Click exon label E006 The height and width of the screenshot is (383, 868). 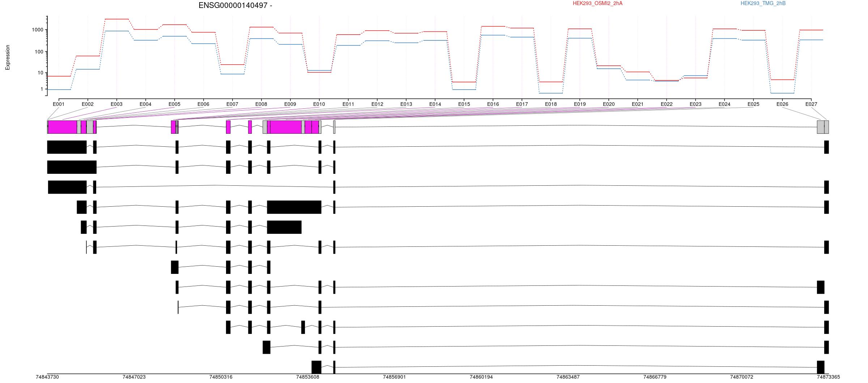(203, 104)
